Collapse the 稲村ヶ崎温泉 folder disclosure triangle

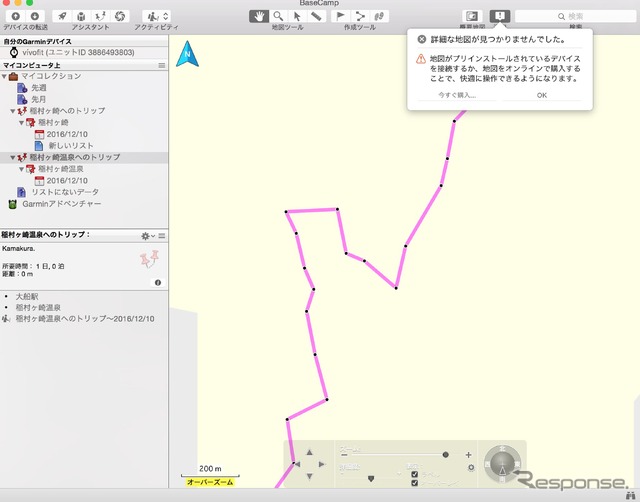pyautogui.click(x=21, y=169)
